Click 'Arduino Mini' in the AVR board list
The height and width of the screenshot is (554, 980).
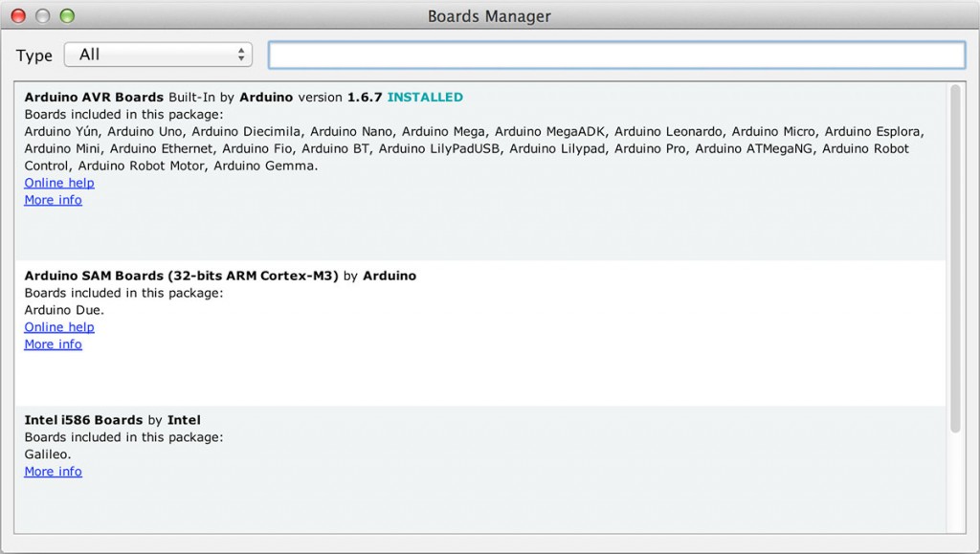62,148
